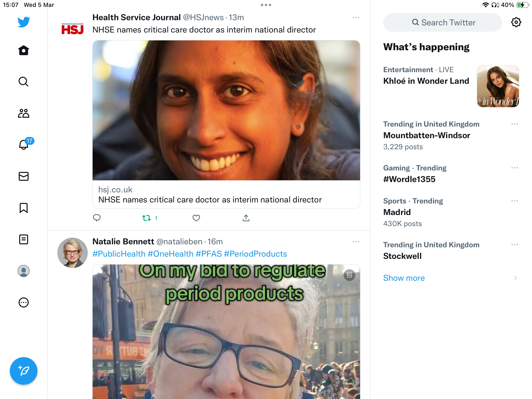Open the 16m timestamp on Natalie's tweet
Screen dimensions: 532x399
(x=215, y=241)
